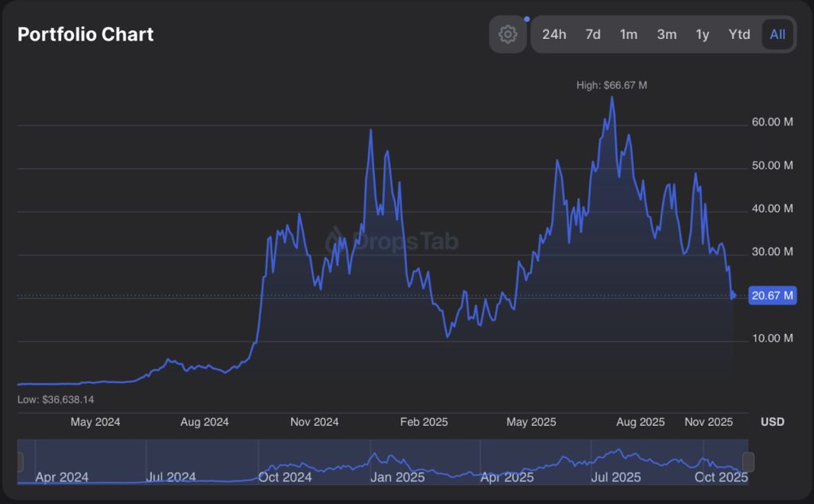Click the current-value dot at line end
The height and width of the screenshot is (504, 814).
coord(733,296)
